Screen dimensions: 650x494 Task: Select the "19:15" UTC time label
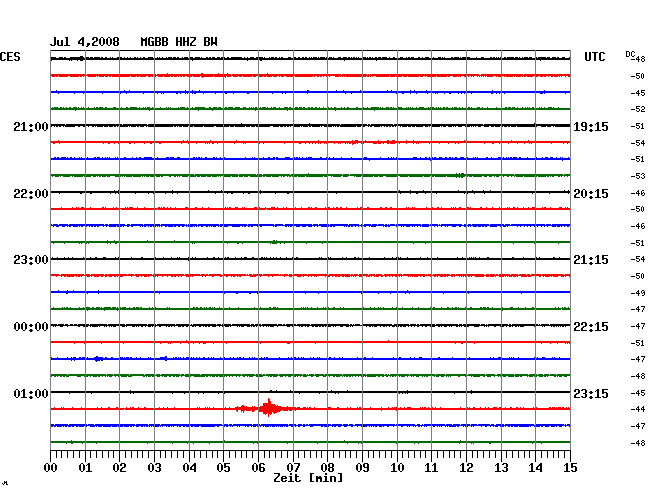point(591,127)
